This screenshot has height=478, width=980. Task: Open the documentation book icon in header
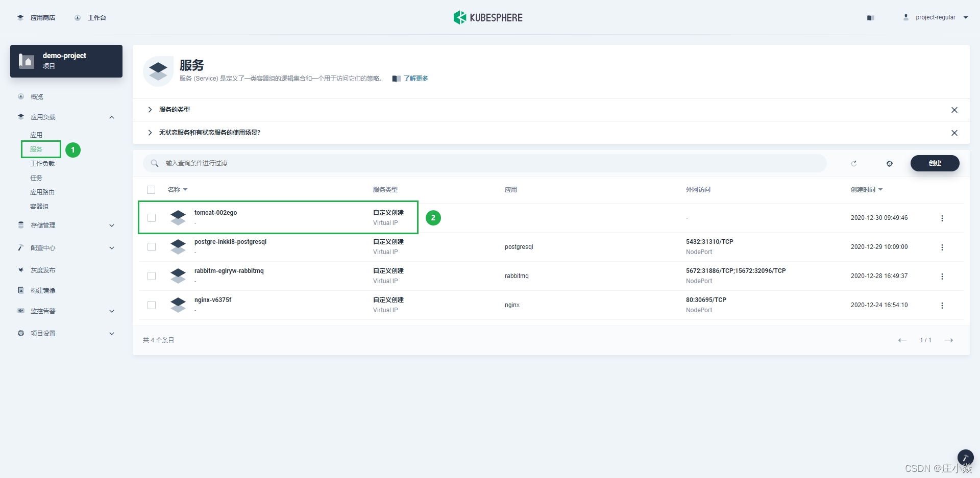click(871, 18)
